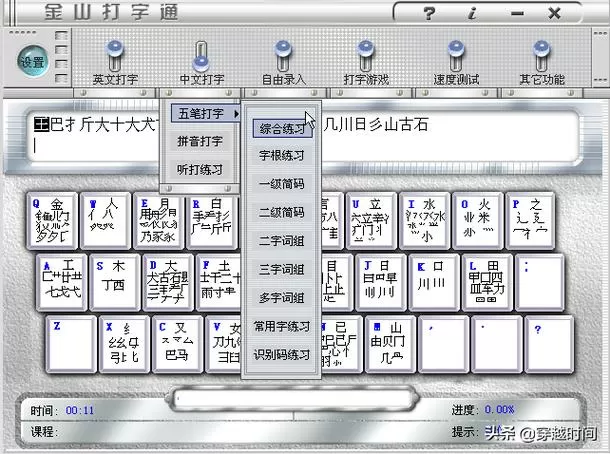Open the info "i" button
Screen dimensions: 610x454
(472, 14)
